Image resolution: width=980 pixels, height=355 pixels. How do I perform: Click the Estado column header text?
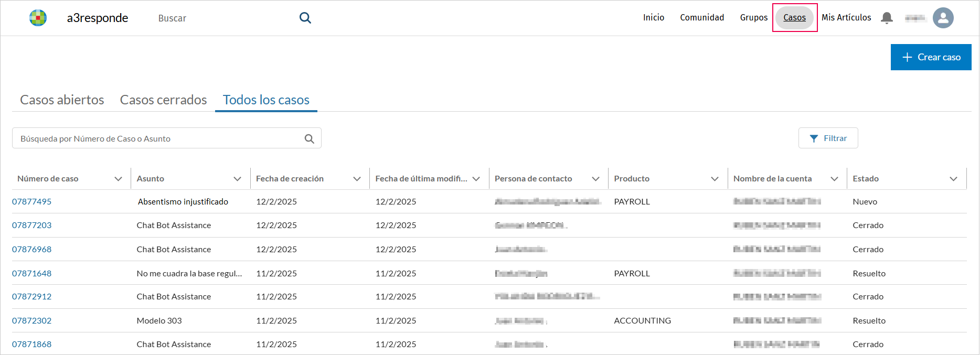[x=866, y=179]
